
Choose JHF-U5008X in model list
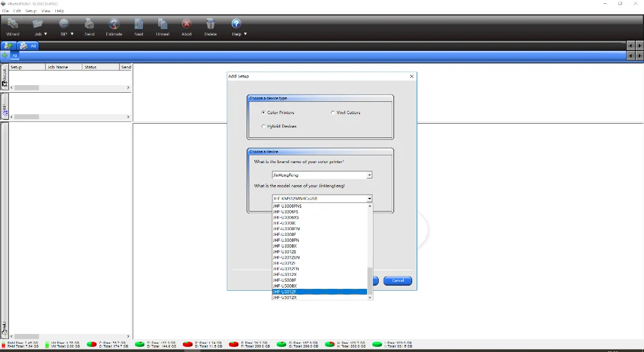coord(319,286)
